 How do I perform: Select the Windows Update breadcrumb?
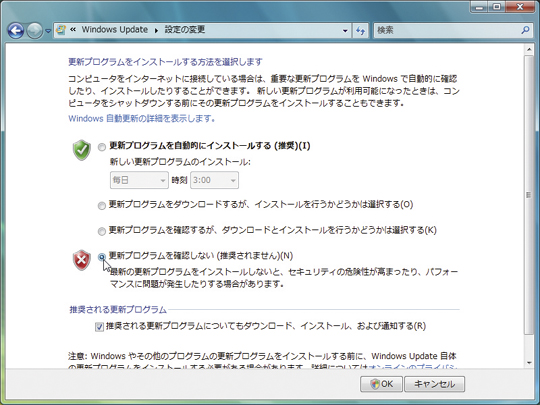(114, 30)
